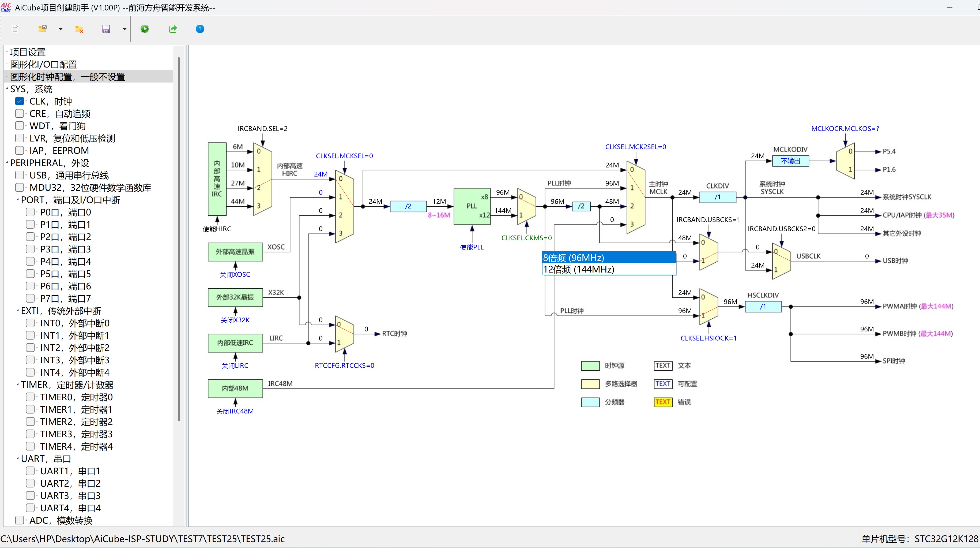Collapse the TIMER 定时器/计数器 node
This screenshot has width=980, height=548.
[18, 385]
